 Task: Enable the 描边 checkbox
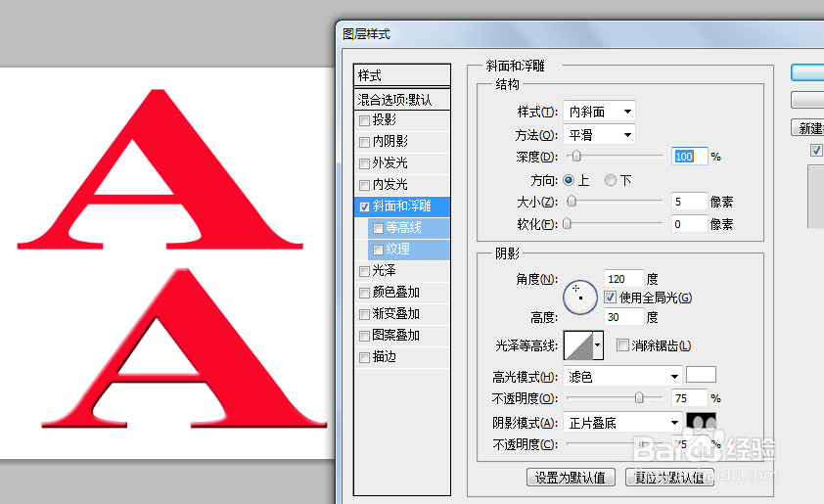point(364,358)
